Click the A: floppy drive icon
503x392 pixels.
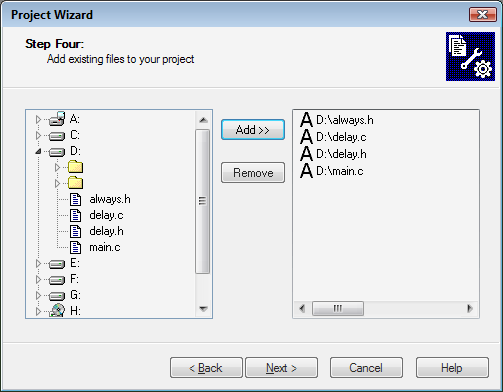click(x=57, y=119)
